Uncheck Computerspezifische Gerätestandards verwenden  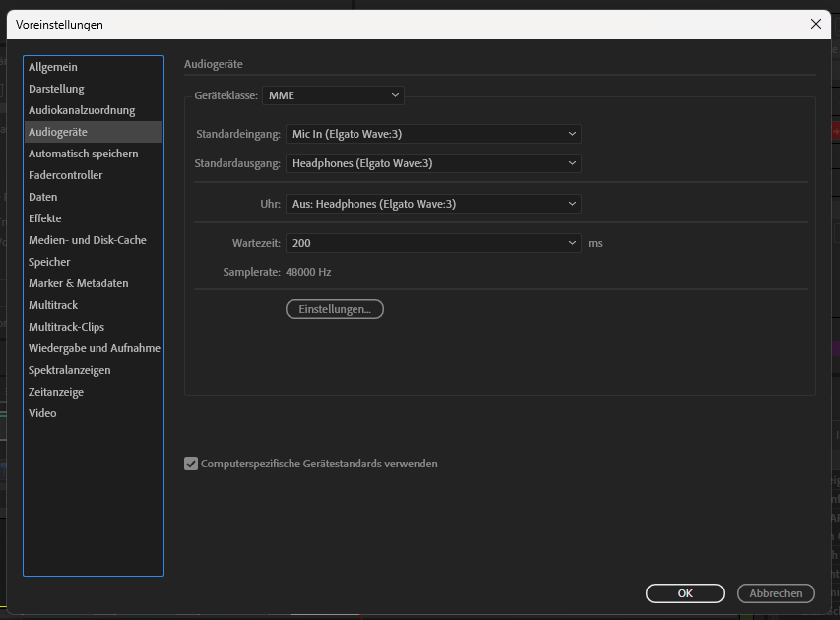click(x=191, y=463)
